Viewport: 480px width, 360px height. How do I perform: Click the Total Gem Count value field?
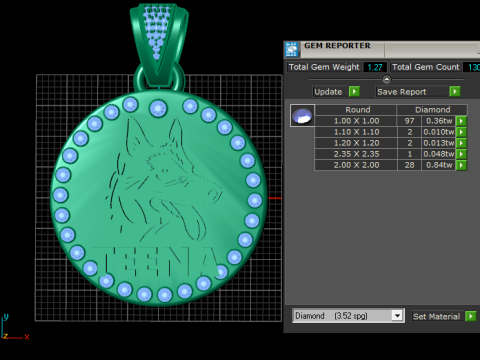[471, 67]
